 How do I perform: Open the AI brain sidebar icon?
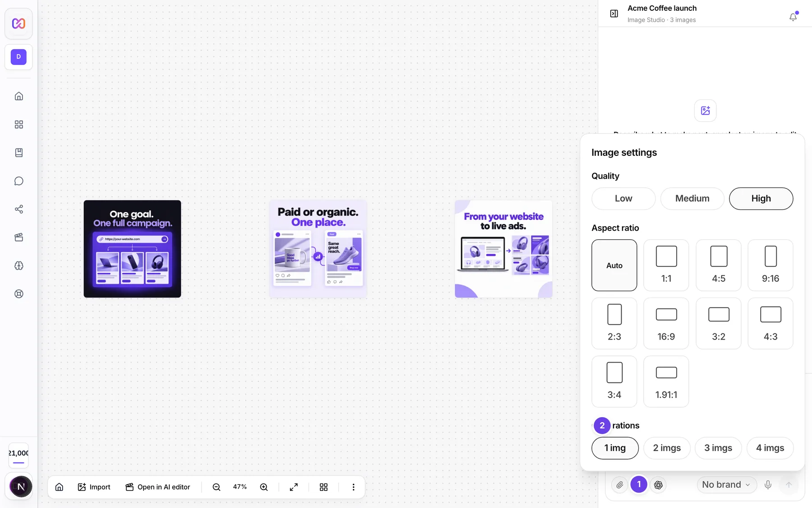point(19,266)
